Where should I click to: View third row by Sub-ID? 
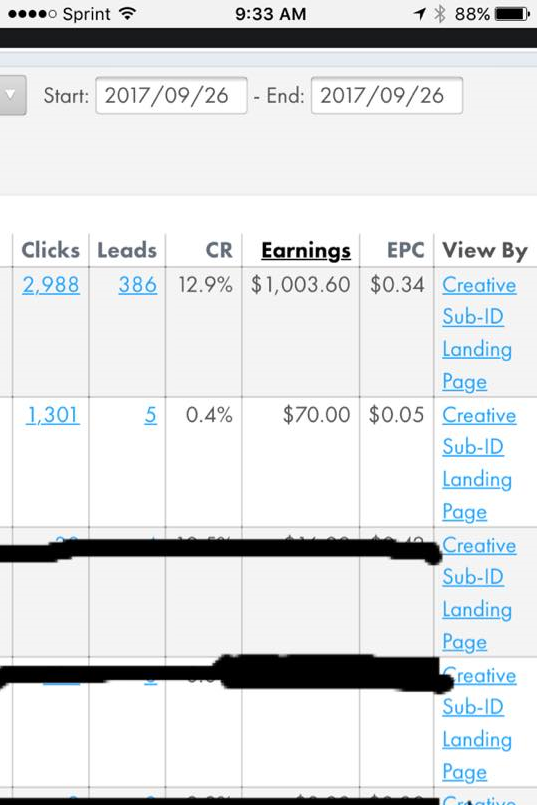[473, 577]
